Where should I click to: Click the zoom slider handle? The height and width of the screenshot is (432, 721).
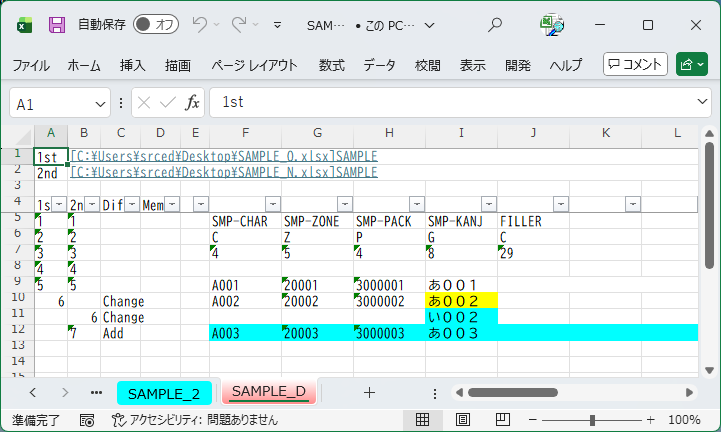pyautogui.click(x=593, y=420)
